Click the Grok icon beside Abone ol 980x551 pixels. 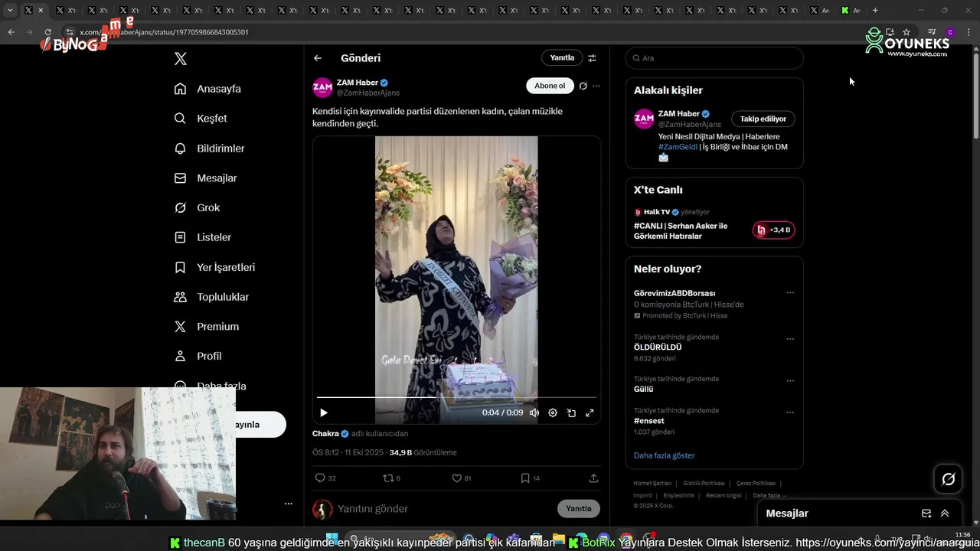point(583,86)
